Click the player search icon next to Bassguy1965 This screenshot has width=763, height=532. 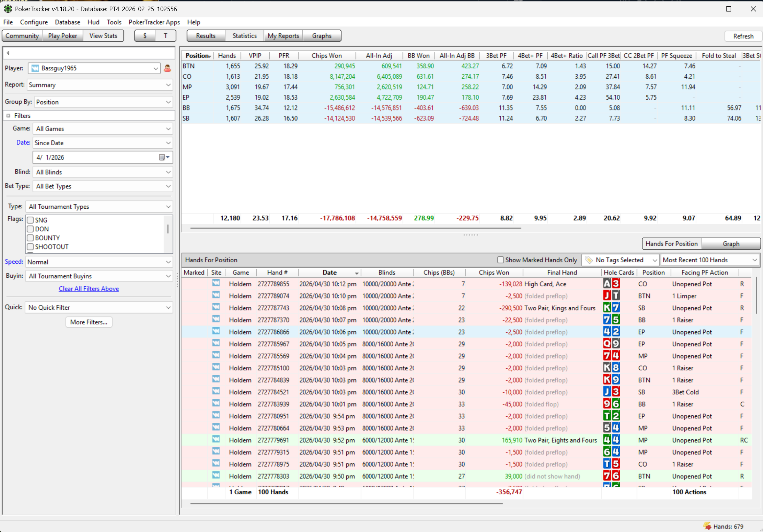pos(167,68)
